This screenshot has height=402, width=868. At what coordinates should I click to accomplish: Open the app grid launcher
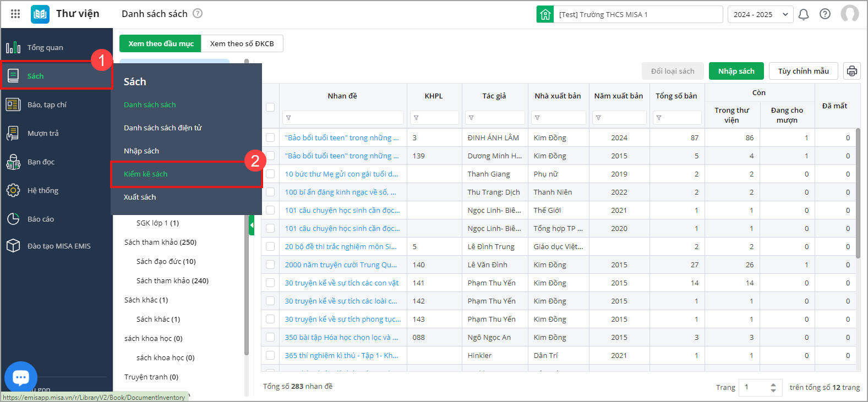[15, 14]
